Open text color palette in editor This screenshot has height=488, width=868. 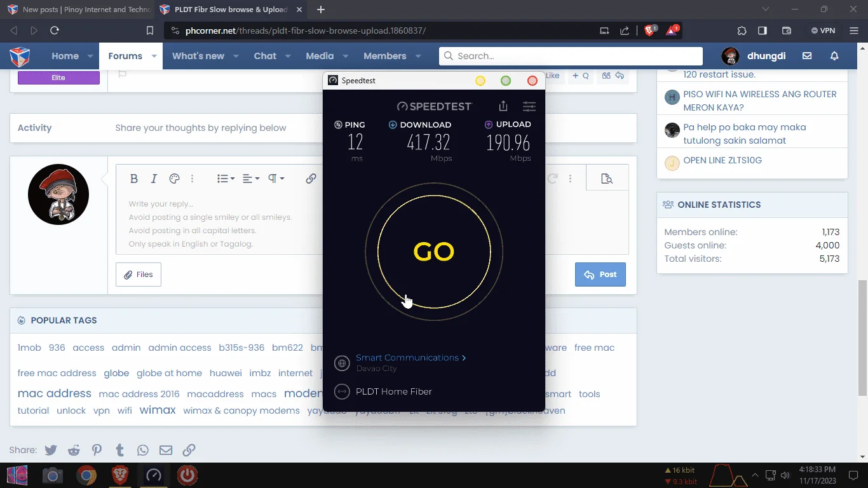coord(174,179)
